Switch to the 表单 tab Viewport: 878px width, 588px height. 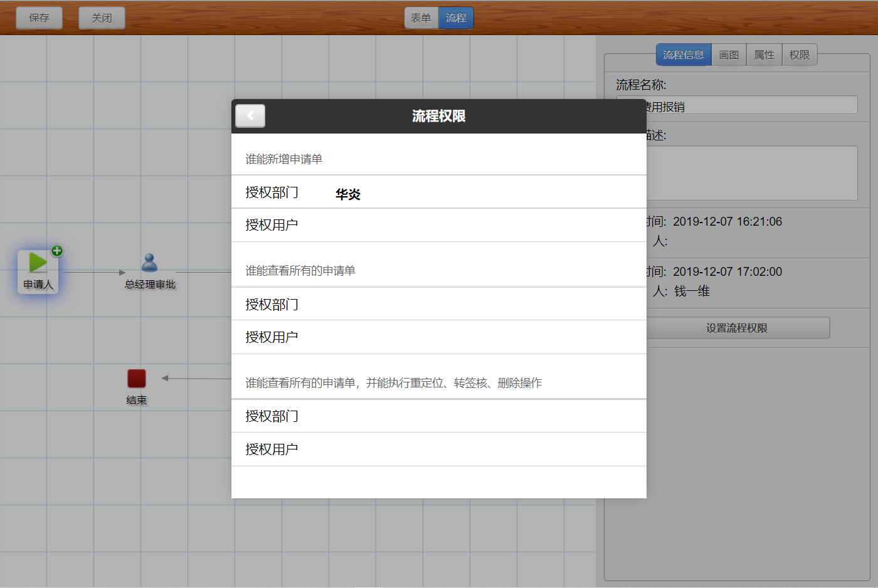pyautogui.click(x=421, y=18)
